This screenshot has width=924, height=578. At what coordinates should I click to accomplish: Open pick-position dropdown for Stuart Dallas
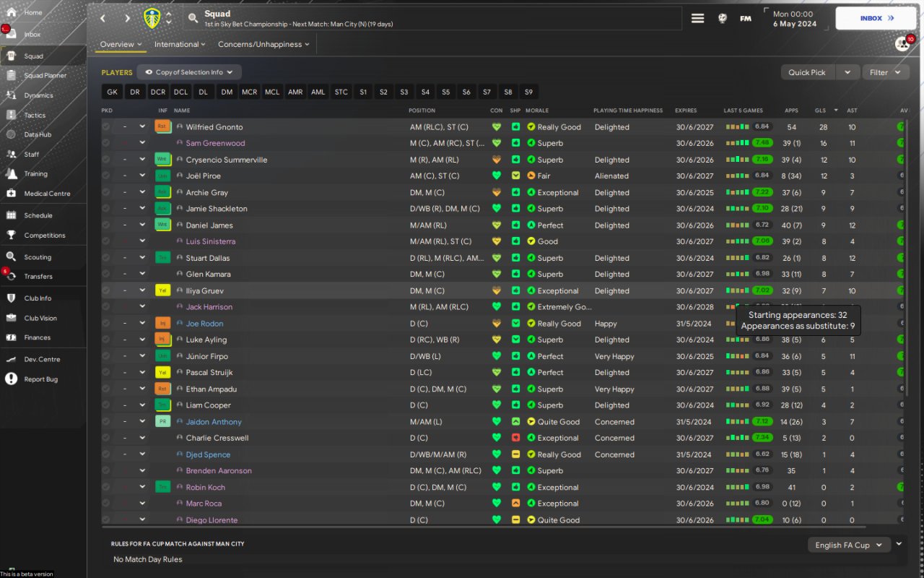click(x=142, y=258)
